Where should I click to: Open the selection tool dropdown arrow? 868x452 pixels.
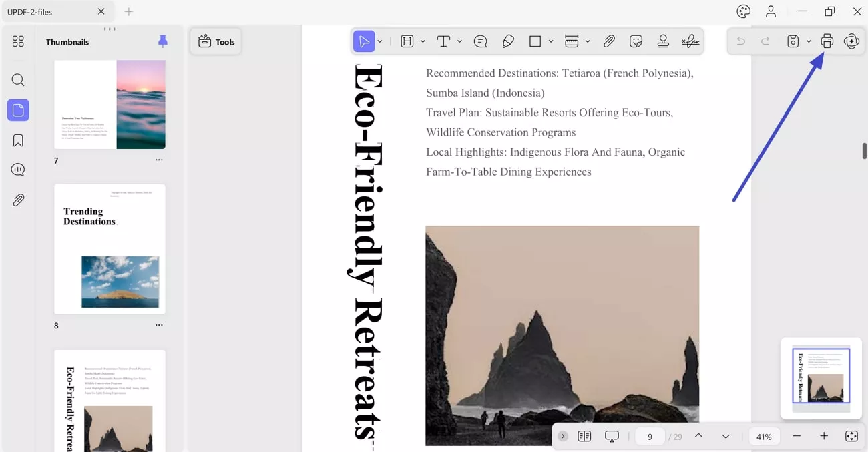[380, 41]
